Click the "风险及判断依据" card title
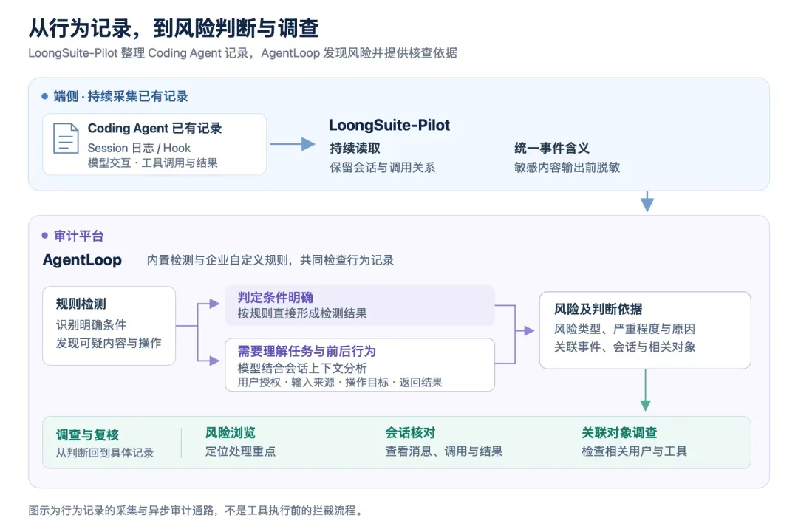Viewport: 798px width, 532px height. tap(598, 309)
